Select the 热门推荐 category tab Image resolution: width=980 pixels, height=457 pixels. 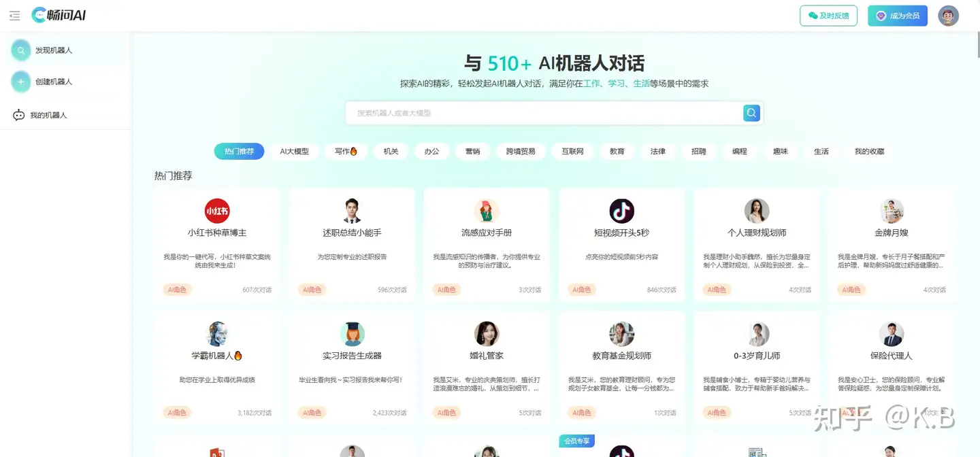pos(239,151)
